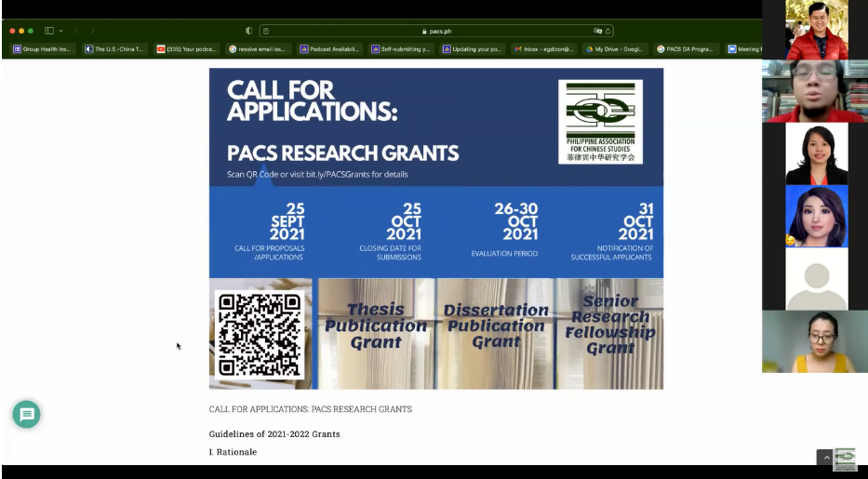Go forward using the forward arrow
The image size is (868, 479).
(92, 31)
